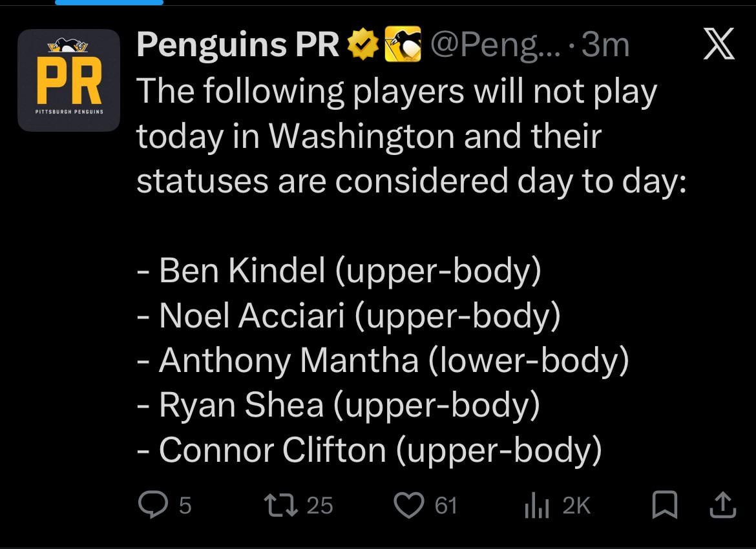Select the blue active tab indicator
Viewport: 756px width, 549px height.
109,3
